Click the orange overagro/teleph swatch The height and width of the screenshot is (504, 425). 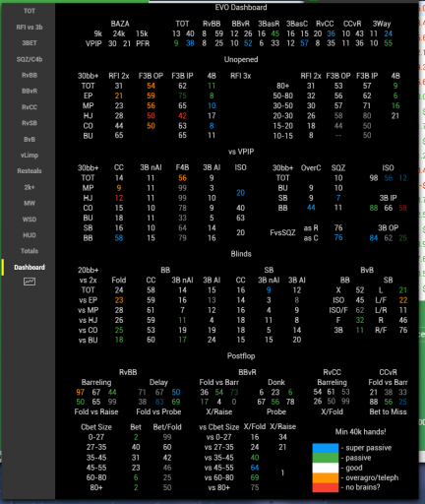click(325, 477)
